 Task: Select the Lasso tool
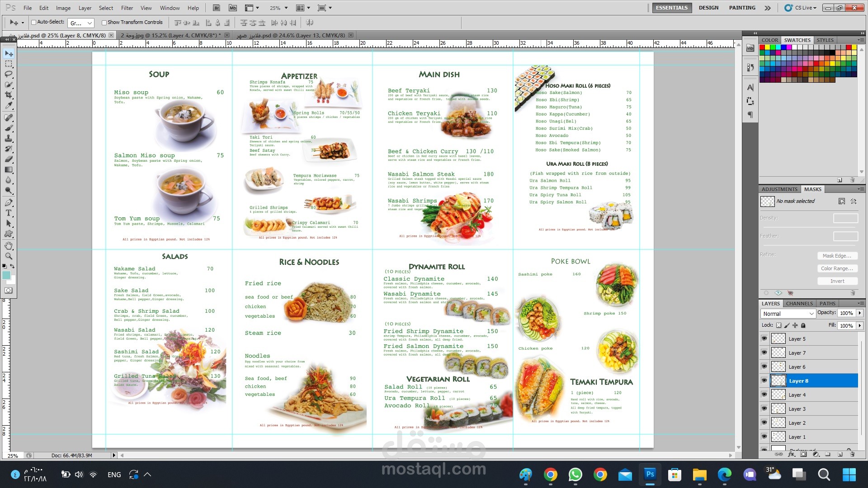pyautogui.click(x=9, y=74)
